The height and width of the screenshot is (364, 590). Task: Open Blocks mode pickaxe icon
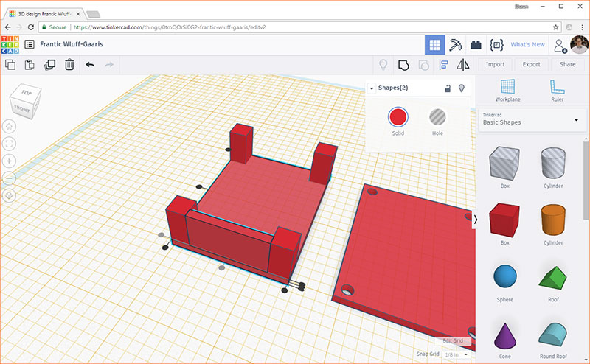tap(455, 45)
